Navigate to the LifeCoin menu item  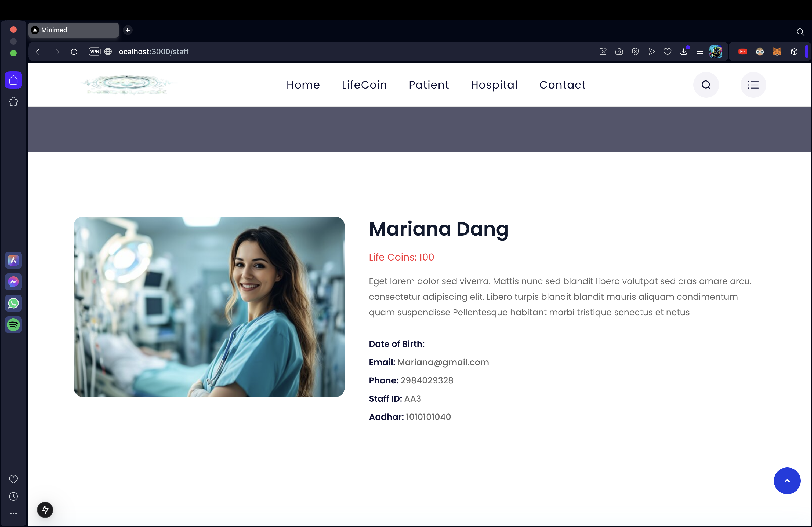[x=364, y=85]
